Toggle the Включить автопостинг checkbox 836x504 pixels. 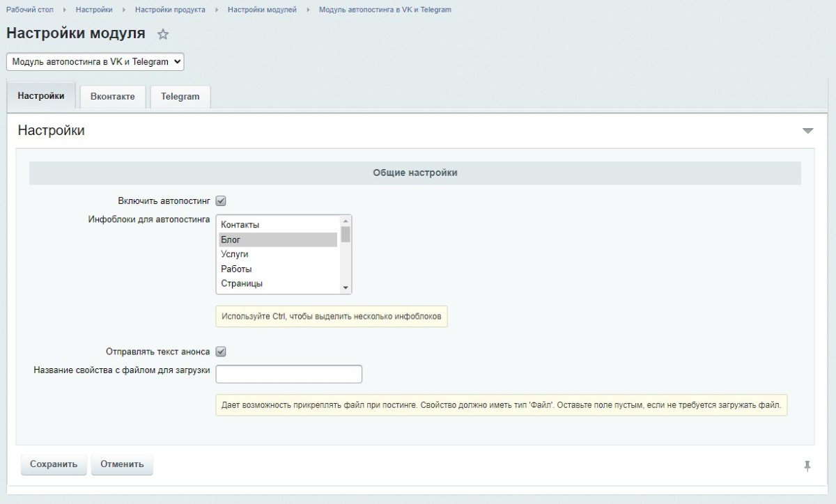click(x=221, y=201)
